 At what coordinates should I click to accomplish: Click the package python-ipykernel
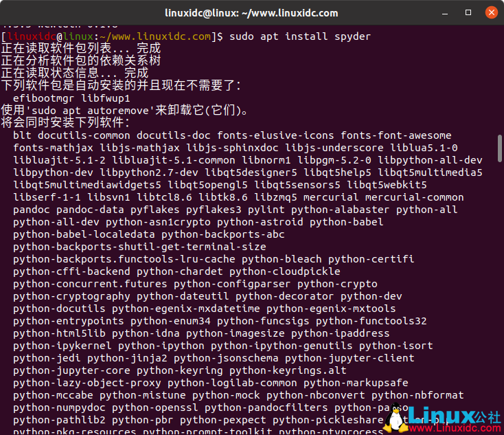[62, 346]
